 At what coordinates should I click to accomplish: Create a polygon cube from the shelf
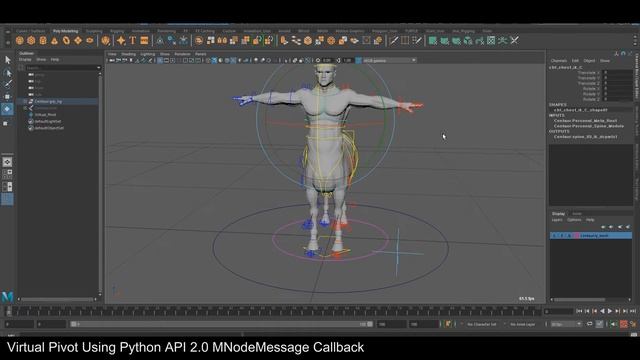point(31,40)
